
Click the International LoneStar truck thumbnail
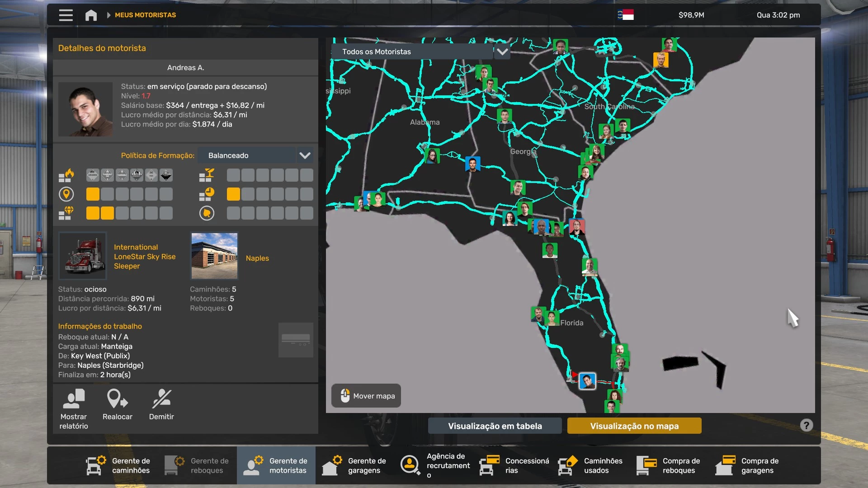(83, 256)
